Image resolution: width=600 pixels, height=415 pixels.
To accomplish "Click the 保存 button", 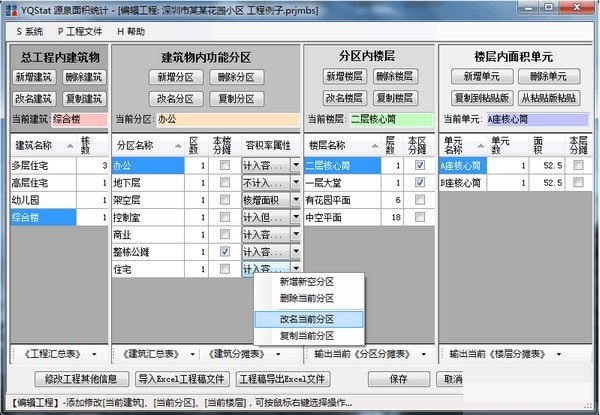I will tap(399, 379).
